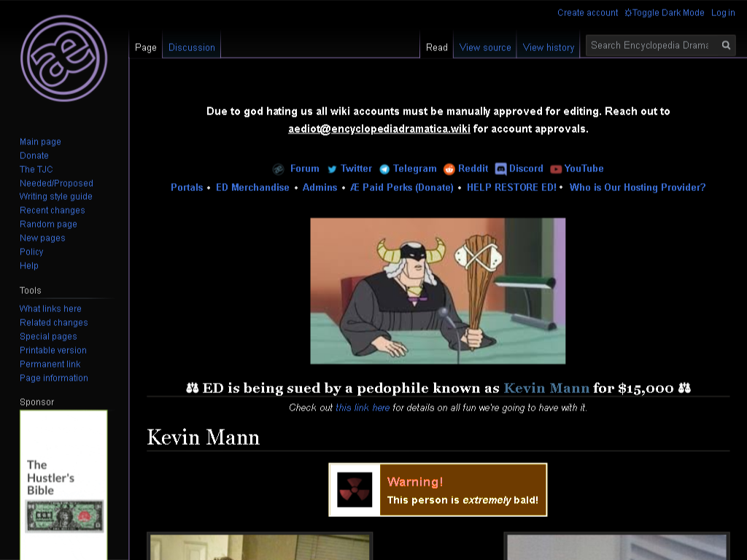Open the Portals link
The width and height of the screenshot is (747, 560).
[187, 187]
